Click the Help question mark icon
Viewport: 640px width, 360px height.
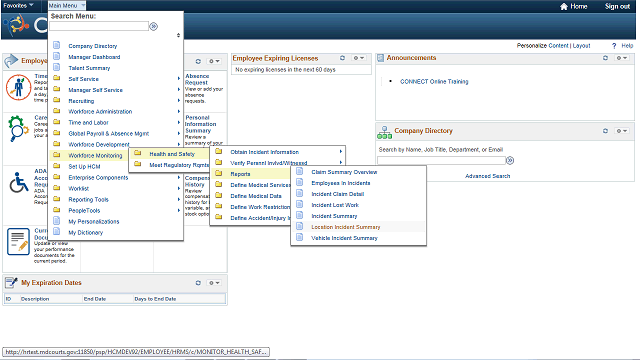(x=614, y=46)
